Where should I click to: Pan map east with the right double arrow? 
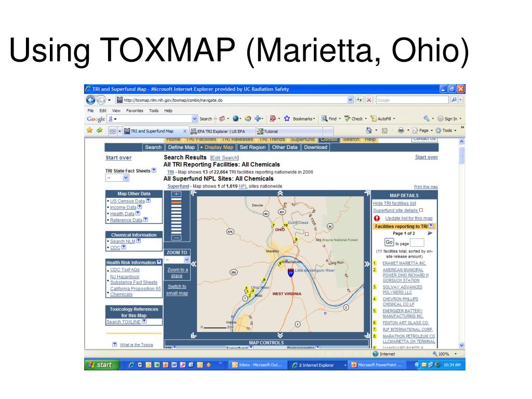pos(367,264)
